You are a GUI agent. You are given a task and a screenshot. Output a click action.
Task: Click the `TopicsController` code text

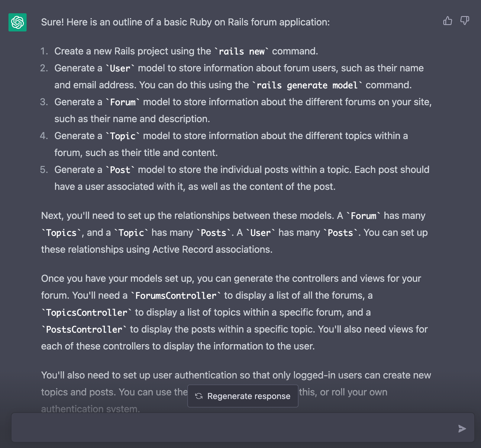coord(86,313)
